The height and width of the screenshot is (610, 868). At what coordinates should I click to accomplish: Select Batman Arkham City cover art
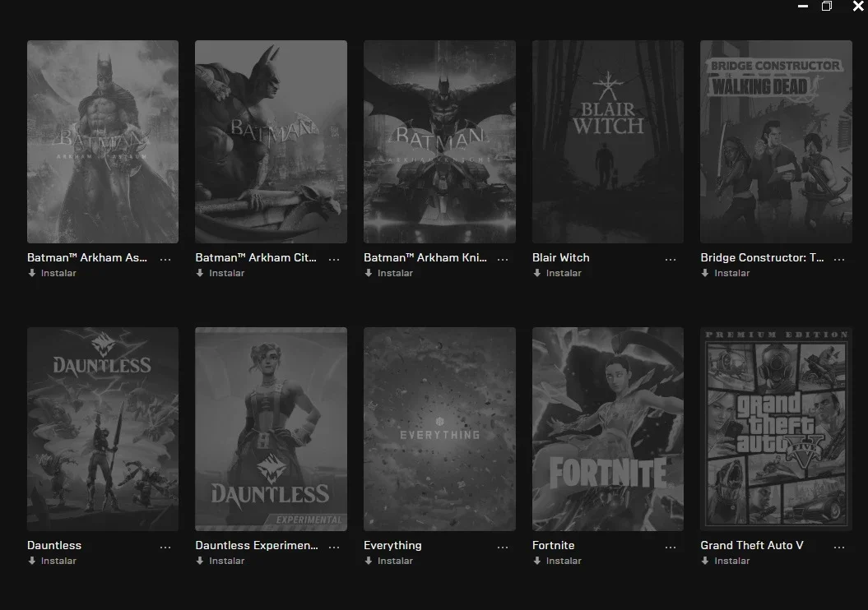coord(272,141)
